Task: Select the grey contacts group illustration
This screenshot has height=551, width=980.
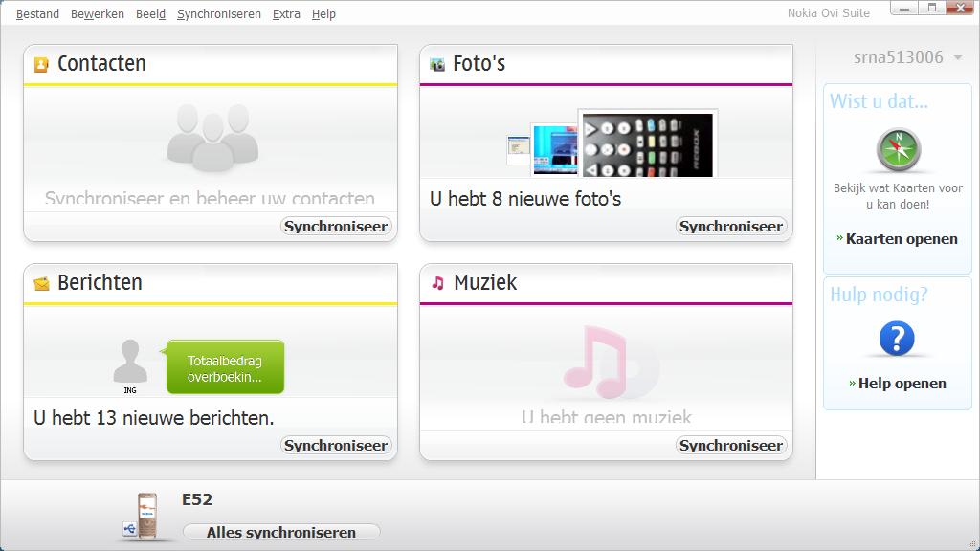Action: [x=213, y=138]
